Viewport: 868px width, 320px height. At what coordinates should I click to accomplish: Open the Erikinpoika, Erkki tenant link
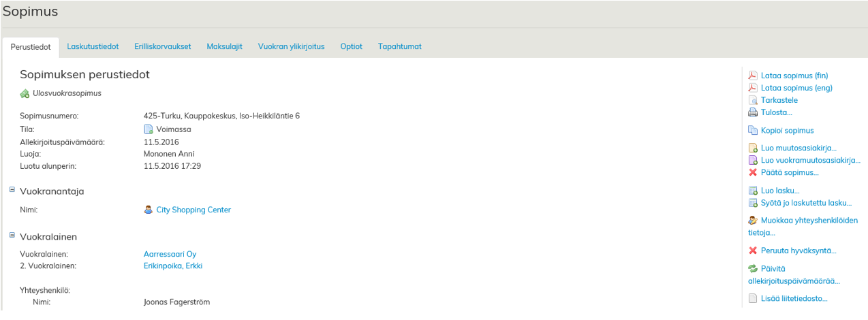click(173, 266)
